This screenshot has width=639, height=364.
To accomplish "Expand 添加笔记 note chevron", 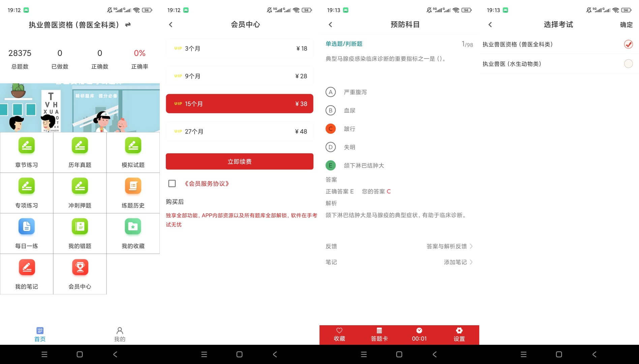I will click(x=471, y=262).
